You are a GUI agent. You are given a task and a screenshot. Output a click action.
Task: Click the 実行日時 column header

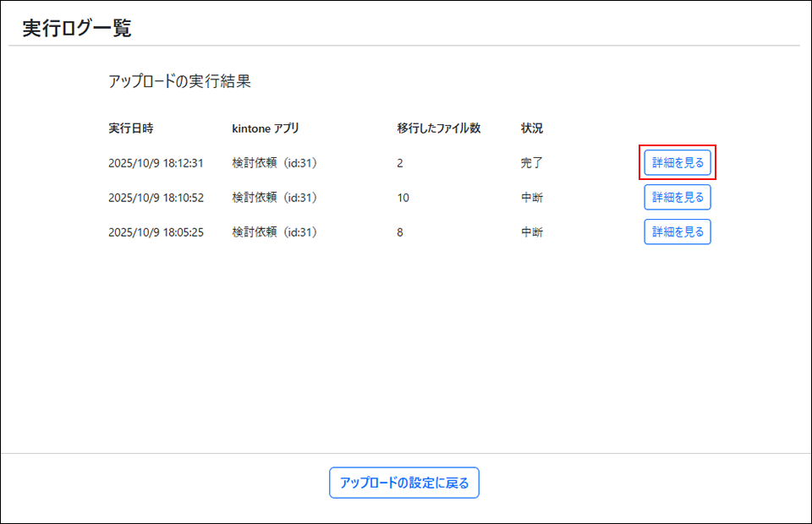tap(131, 128)
